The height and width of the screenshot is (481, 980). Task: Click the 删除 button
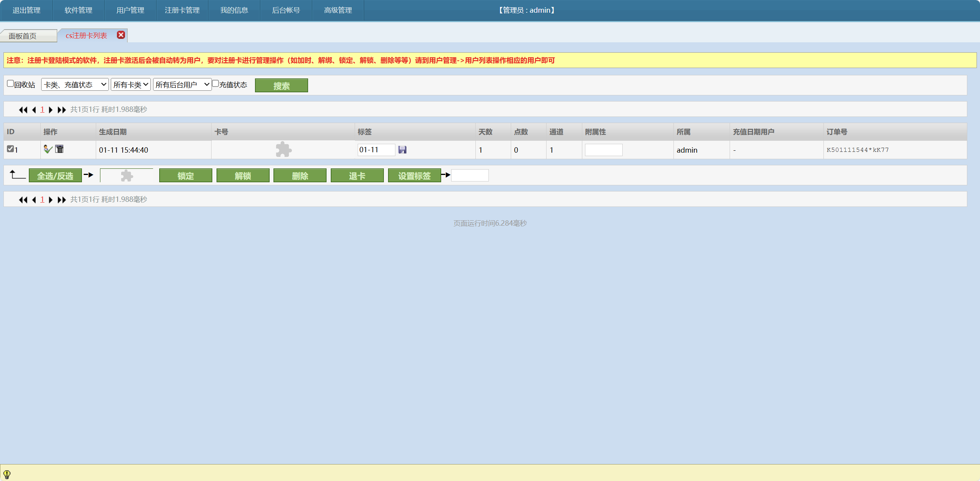coord(300,176)
